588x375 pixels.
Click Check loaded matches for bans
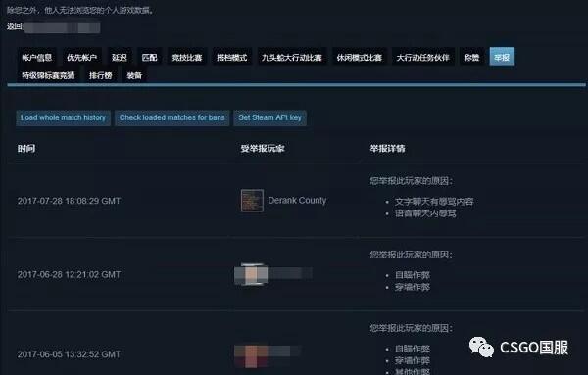coord(172,117)
